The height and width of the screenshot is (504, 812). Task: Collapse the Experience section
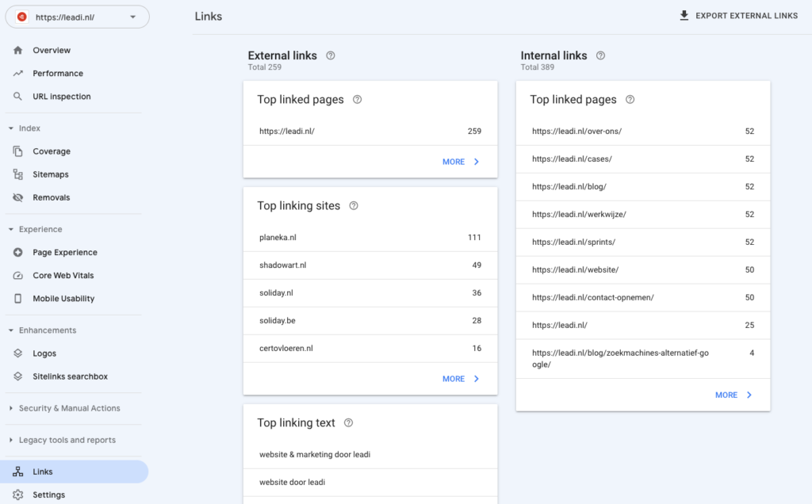(11, 229)
